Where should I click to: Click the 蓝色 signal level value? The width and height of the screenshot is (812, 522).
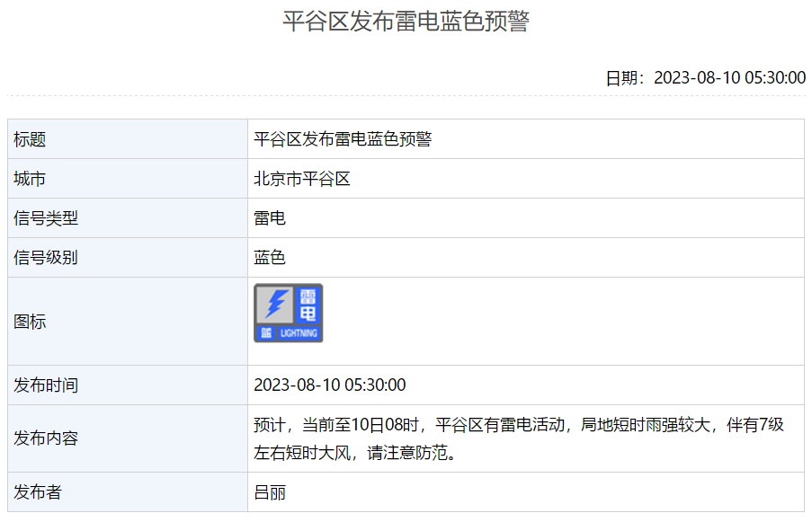[x=270, y=258]
